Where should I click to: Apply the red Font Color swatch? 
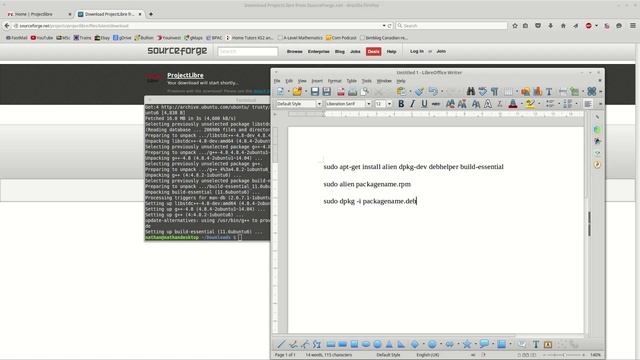pos(513,104)
